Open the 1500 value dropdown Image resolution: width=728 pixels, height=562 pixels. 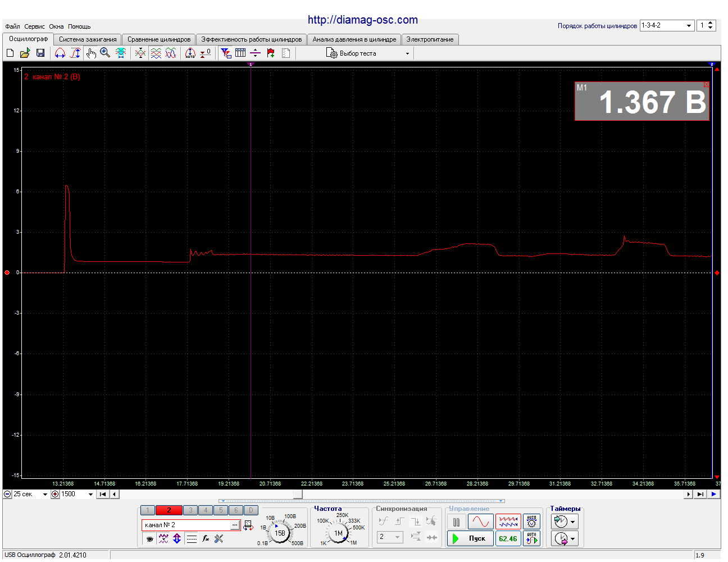pos(77,494)
